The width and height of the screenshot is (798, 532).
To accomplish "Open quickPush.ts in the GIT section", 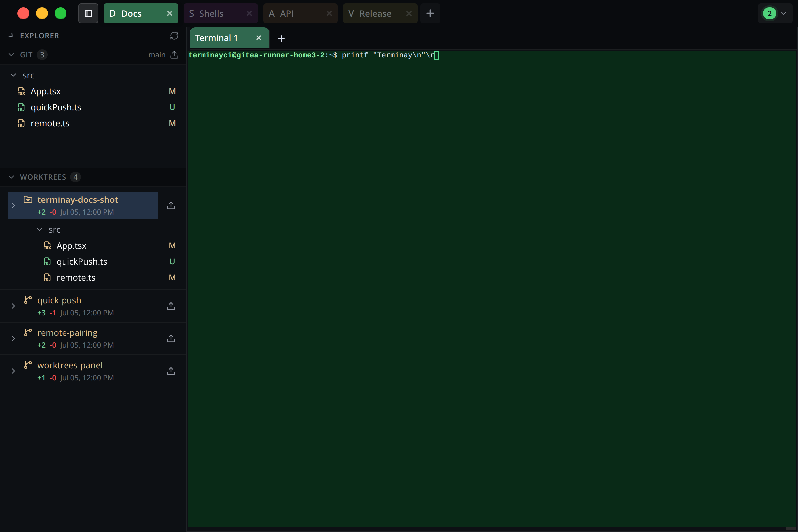I will click(56, 107).
